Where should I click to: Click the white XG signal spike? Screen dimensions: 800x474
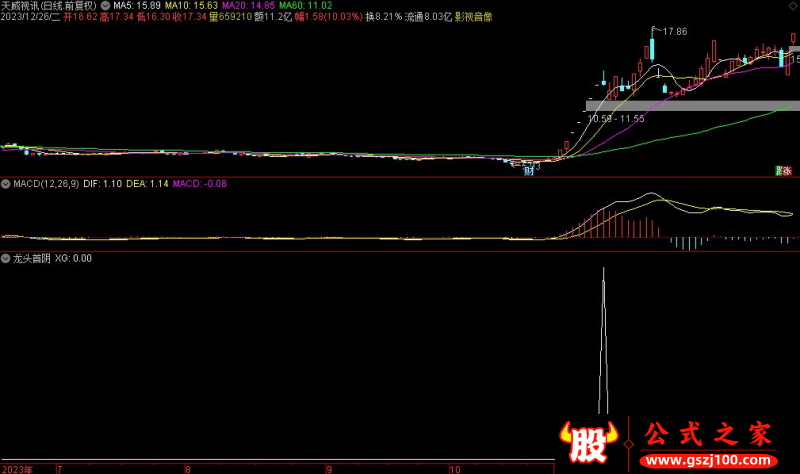[x=603, y=340]
